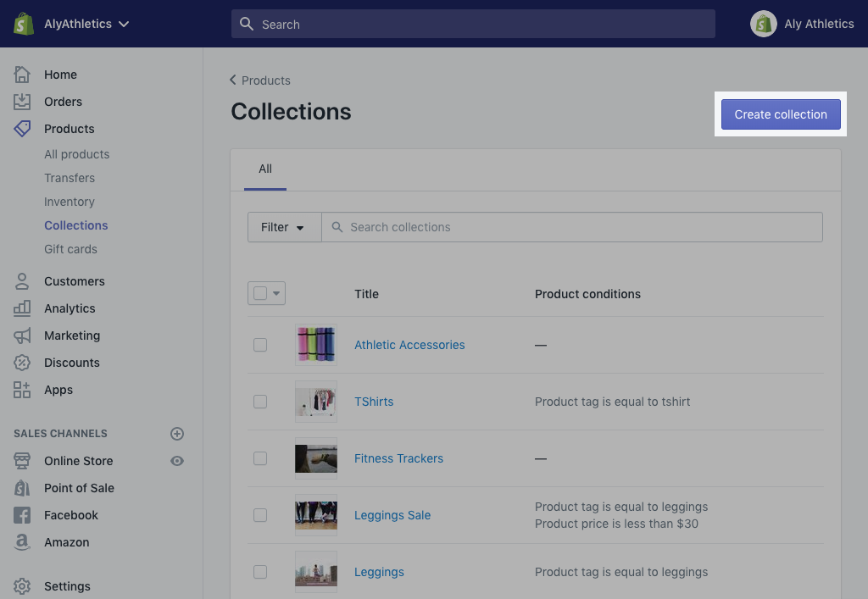This screenshot has width=868, height=599.
Task: Switch to the All tab
Action: pos(265,169)
